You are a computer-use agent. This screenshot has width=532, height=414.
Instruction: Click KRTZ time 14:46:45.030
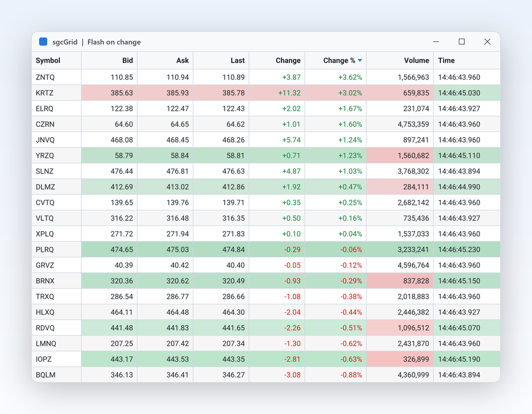[467, 93]
